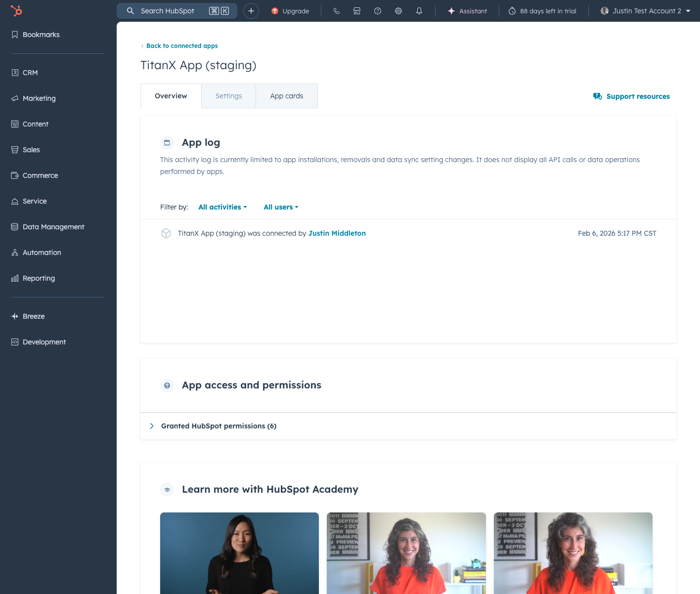This screenshot has height=594, width=700.
Task: Switch to the App cards tab
Action: tap(287, 96)
